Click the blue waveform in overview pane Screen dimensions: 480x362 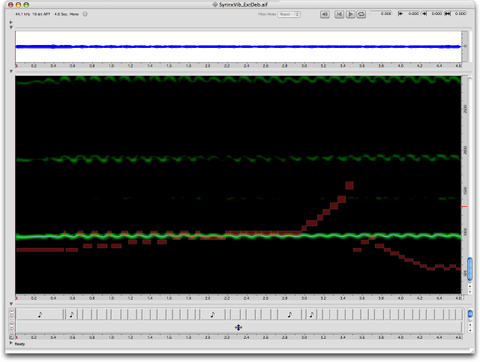point(238,47)
